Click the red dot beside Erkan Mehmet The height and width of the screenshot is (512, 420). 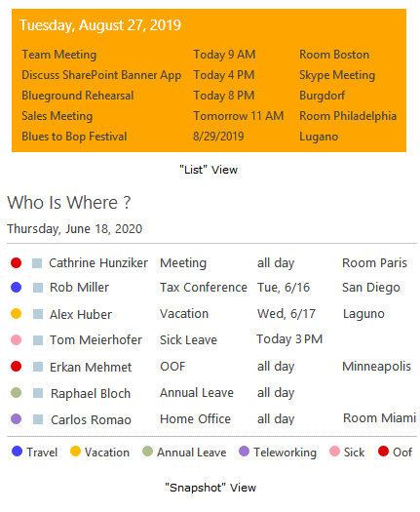pyautogui.click(x=16, y=366)
